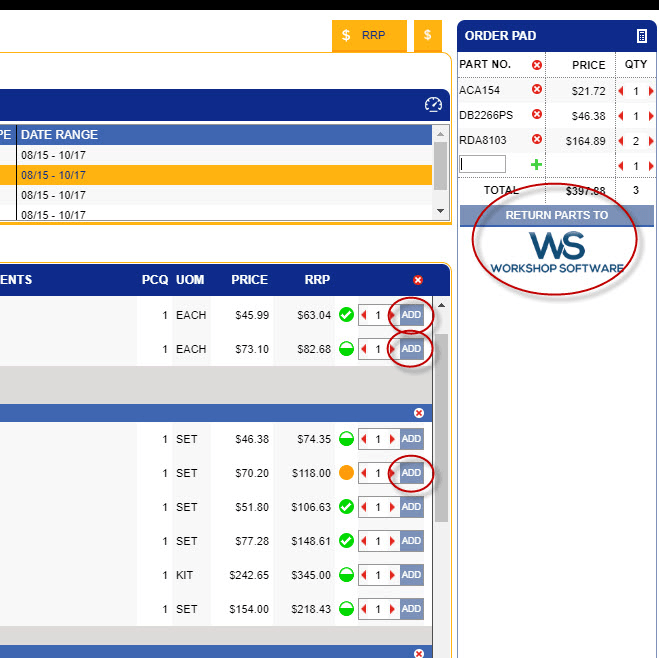Add the $73.10 EACH part

(x=411, y=349)
